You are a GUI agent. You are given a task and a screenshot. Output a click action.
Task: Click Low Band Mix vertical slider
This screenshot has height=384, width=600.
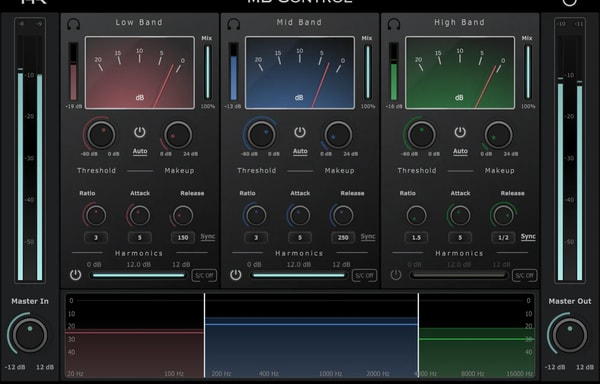pos(207,72)
